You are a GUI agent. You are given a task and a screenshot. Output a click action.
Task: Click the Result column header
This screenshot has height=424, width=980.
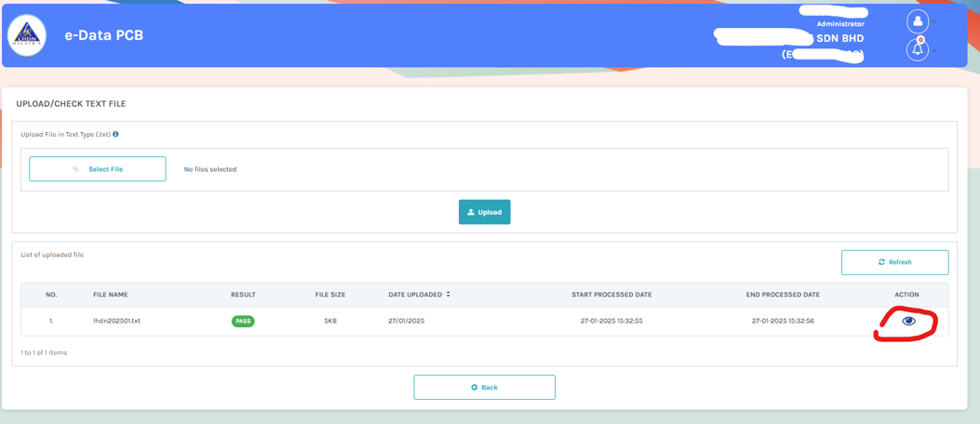243,294
